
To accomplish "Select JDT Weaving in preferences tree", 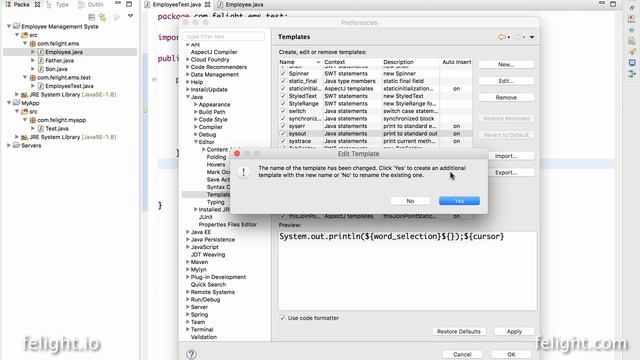I will [x=208, y=254].
